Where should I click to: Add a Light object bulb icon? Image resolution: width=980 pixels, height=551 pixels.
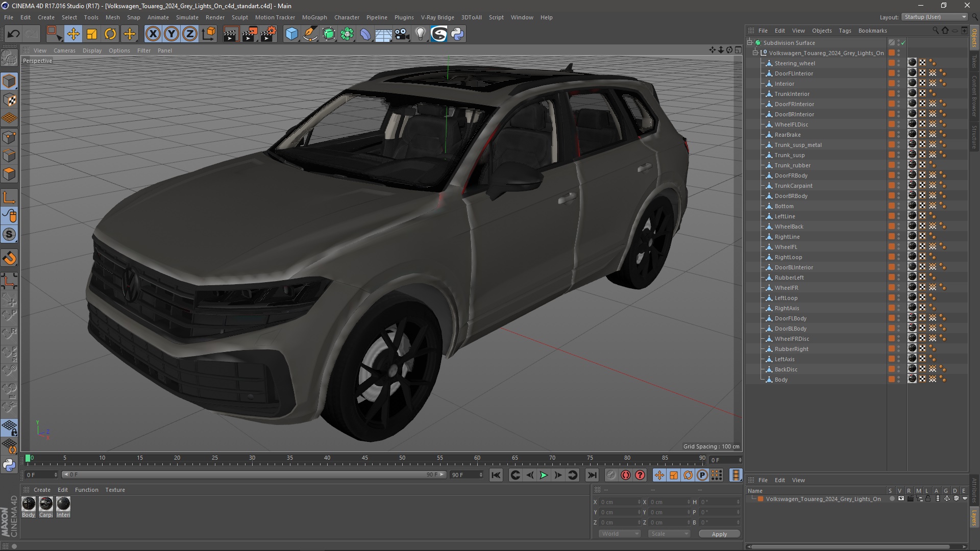(x=420, y=34)
